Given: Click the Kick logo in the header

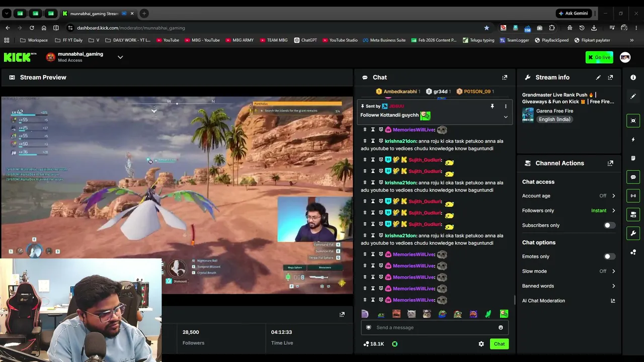Looking at the screenshot, I should 20,57.
